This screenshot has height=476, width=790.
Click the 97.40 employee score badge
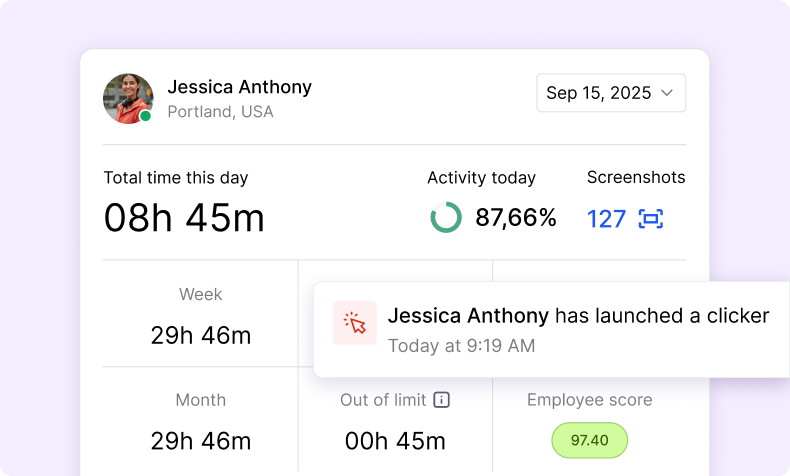point(589,440)
